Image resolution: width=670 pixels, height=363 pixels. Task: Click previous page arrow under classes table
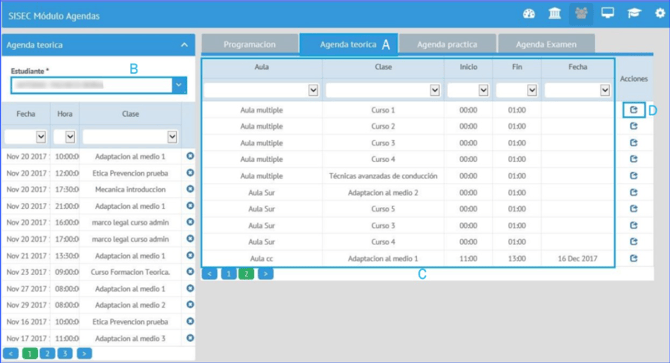coord(210,274)
